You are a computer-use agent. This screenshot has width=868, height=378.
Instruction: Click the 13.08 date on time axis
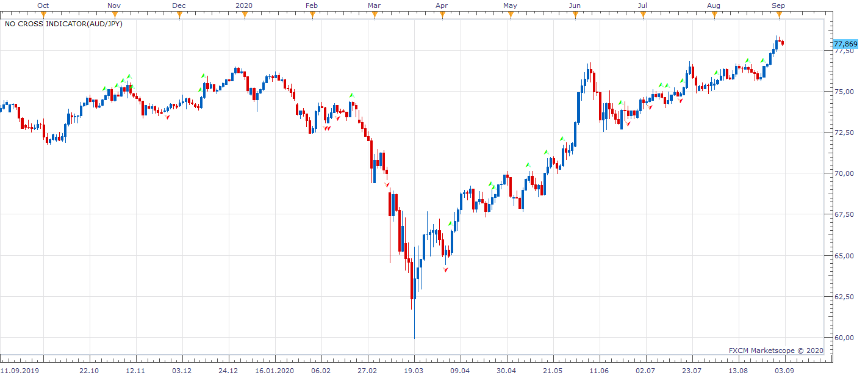coord(738,371)
